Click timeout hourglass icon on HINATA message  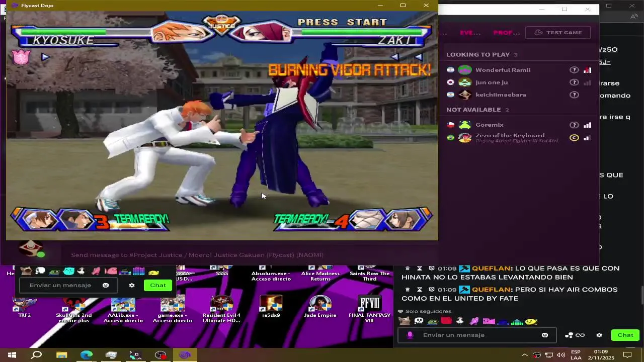[x=420, y=268]
